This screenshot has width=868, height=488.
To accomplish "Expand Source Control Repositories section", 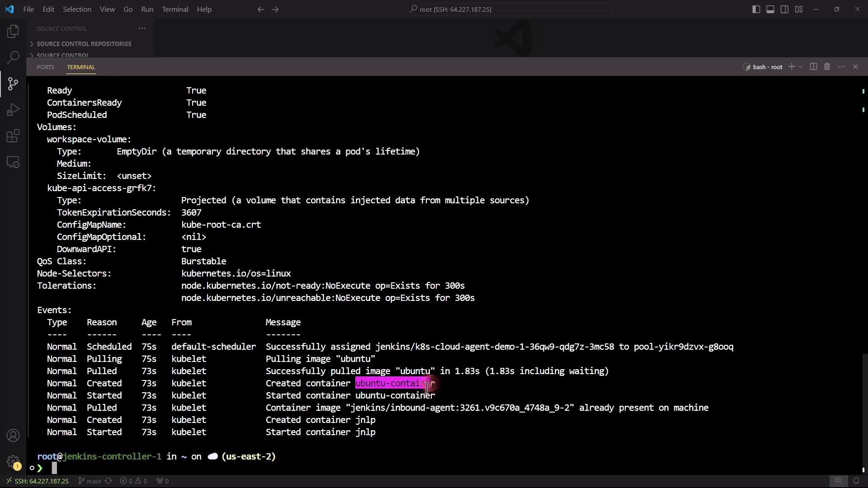I will [84, 44].
